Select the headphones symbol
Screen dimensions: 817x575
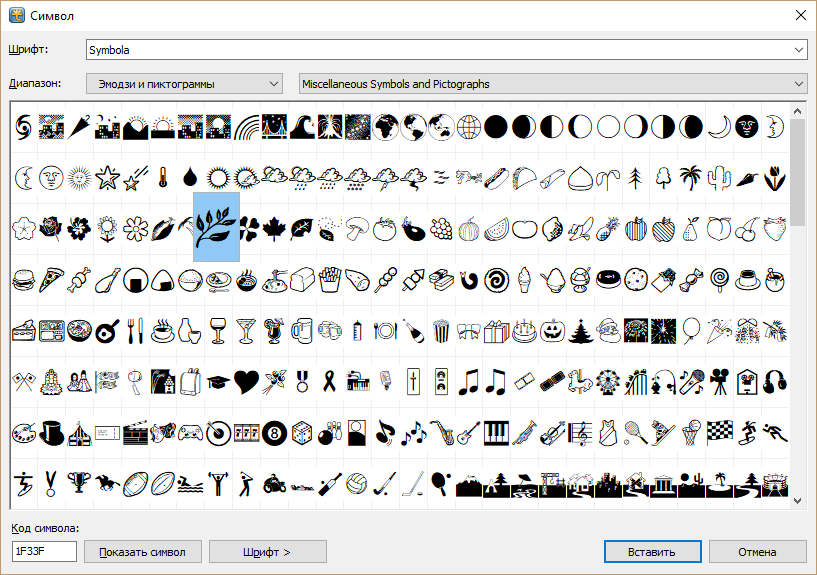774,381
